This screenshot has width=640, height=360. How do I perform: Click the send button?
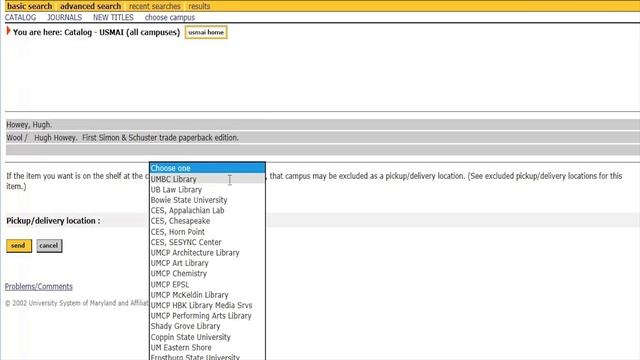point(19,246)
